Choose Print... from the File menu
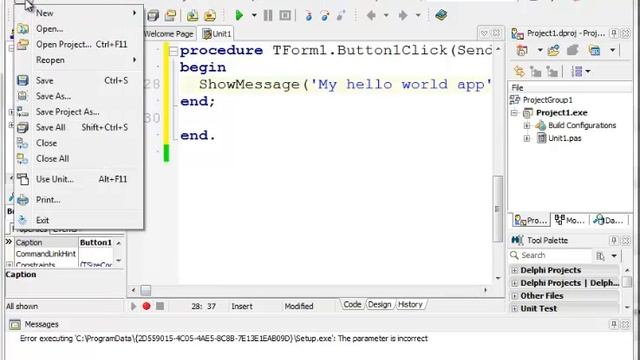Image resolution: width=640 pixels, height=360 pixels. pos(78,200)
